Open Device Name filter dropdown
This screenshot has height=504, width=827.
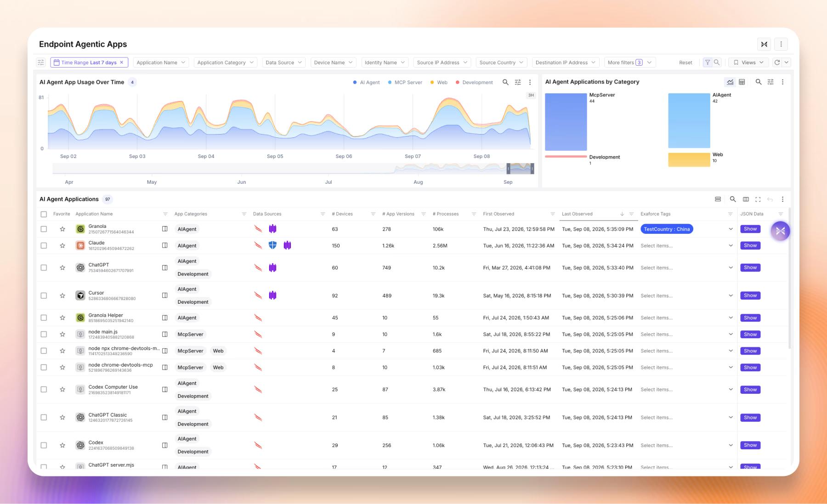[333, 62]
